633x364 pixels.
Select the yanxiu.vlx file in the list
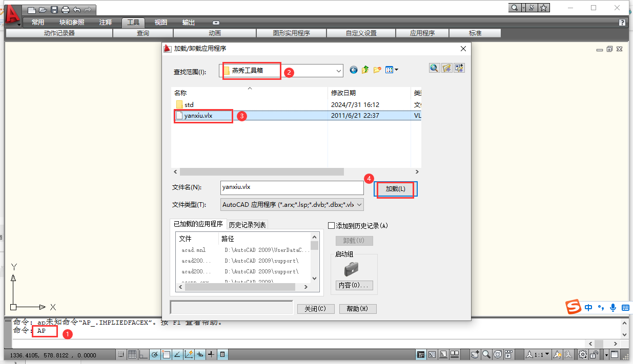pyautogui.click(x=198, y=116)
